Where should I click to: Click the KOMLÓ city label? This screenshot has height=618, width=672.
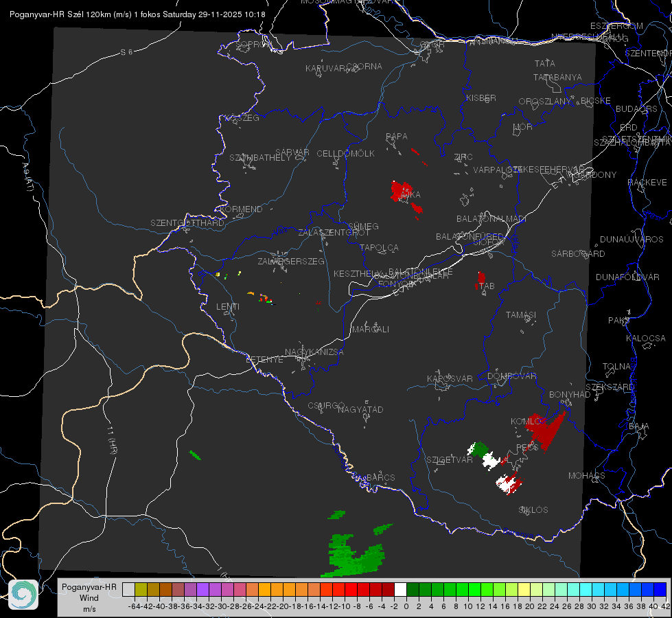click(x=526, y=422)
